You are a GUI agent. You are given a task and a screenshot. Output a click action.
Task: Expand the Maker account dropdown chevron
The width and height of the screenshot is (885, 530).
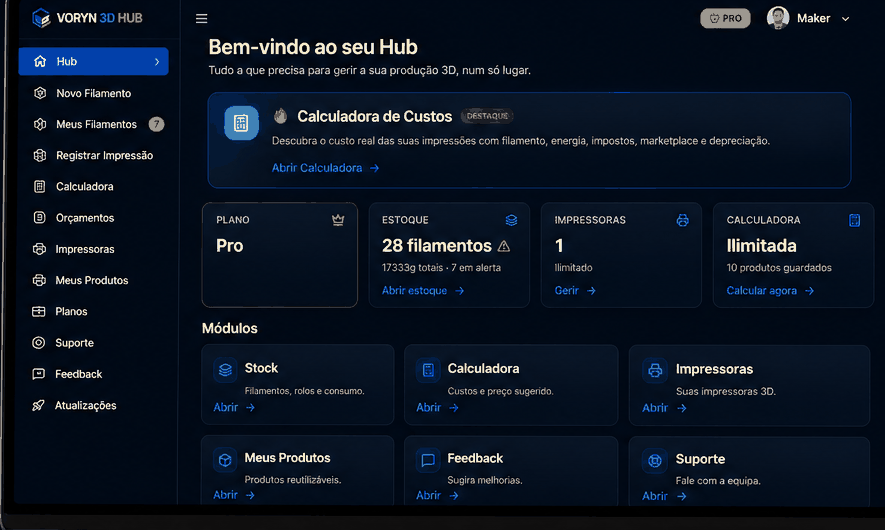pos(845,19)
